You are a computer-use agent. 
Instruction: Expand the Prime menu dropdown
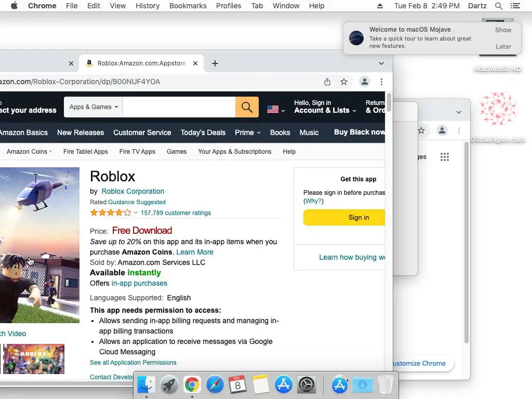[247, 132]
